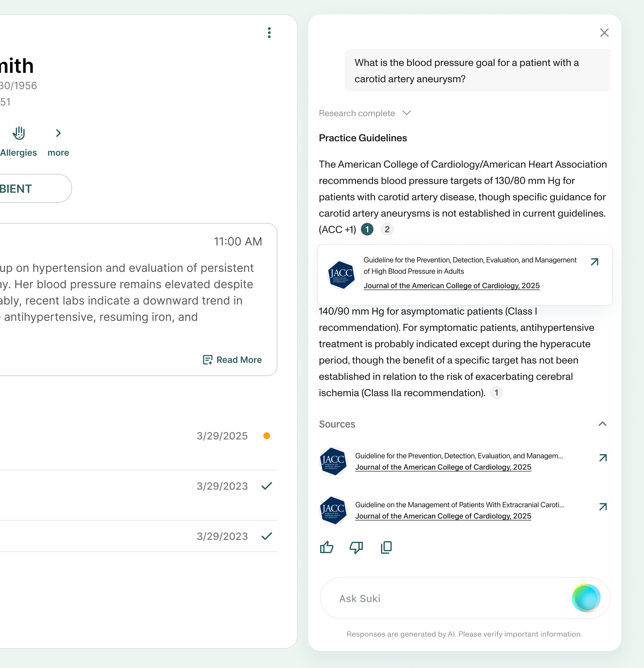The image size is (644, 668).
Task: Open journal link under Prevention, Detection source
Action: pyautogui.click(x=443, y=467)
